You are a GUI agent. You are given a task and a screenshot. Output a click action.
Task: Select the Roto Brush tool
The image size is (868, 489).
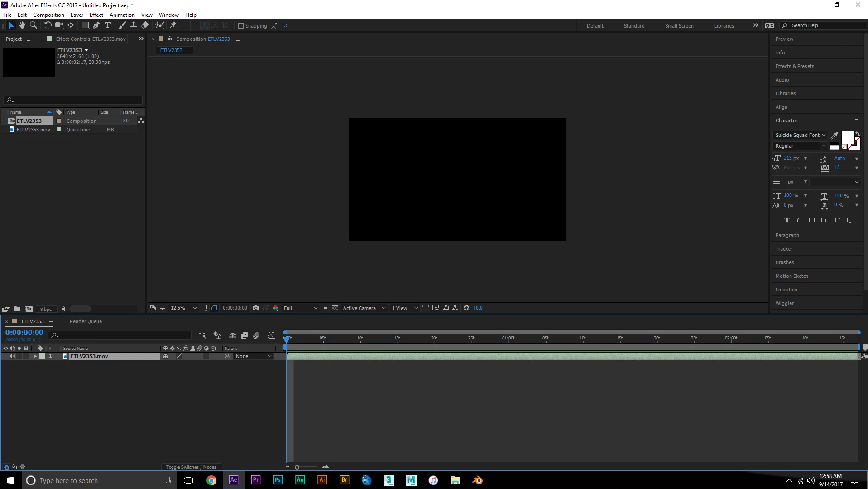click(x=159, y=25)
